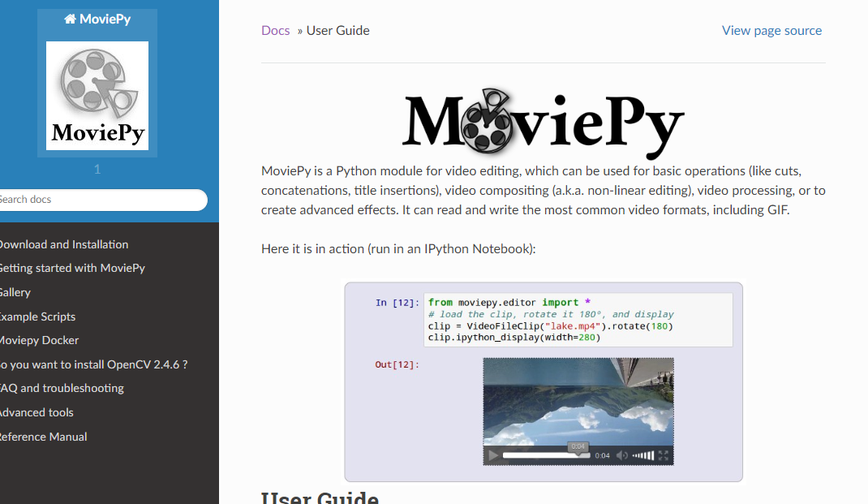Play the rotated lake video
Image resolution: width=868 pixels, height=504 pixels.
[492, 455]
